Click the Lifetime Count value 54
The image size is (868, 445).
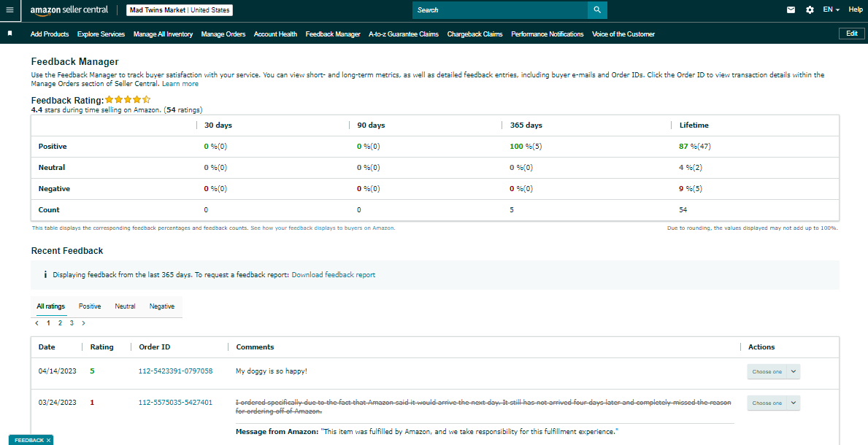683,210
